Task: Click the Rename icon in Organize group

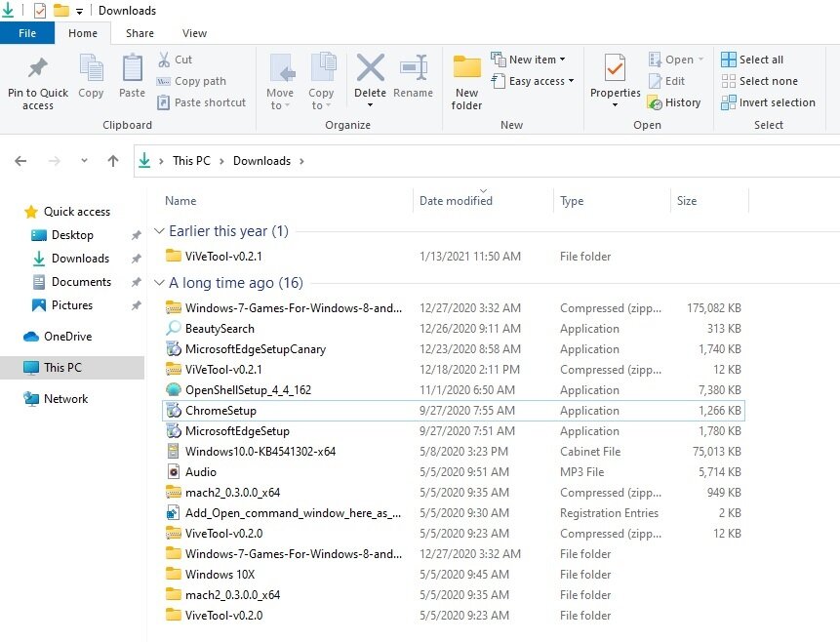Action: (x=413, y=68)
